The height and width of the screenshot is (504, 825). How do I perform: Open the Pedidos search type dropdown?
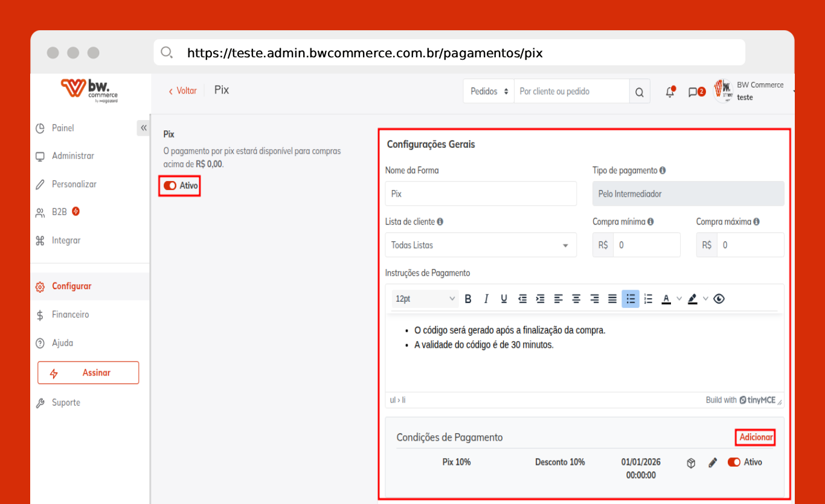coord(489,92)
